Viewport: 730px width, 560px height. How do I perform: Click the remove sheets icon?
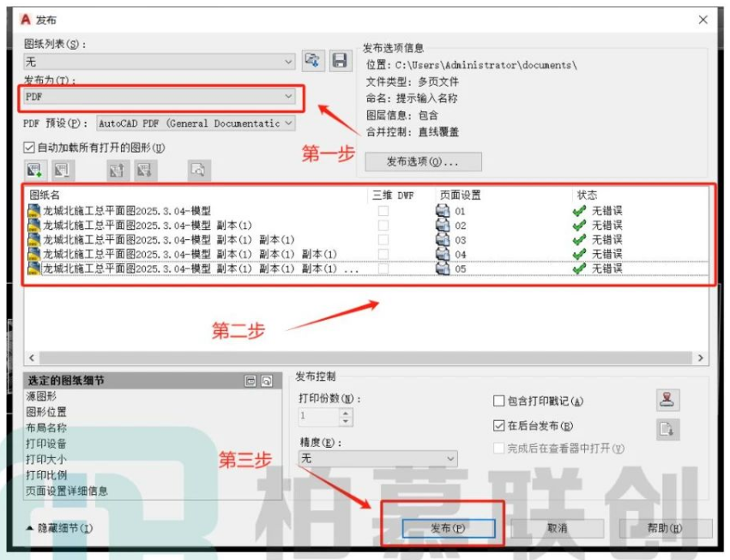coord(63,170)
